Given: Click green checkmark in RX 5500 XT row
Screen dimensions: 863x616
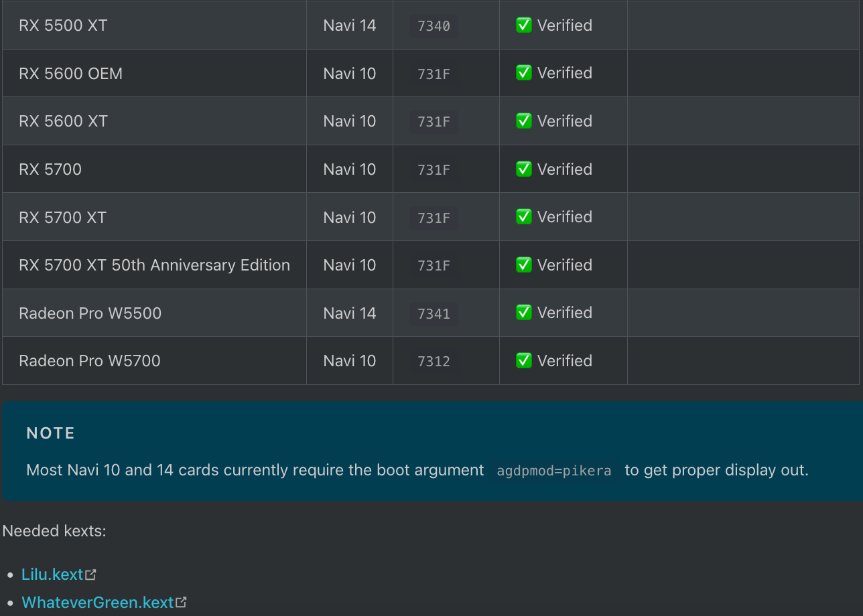Looking at the screenshot, I should (523, 25).
